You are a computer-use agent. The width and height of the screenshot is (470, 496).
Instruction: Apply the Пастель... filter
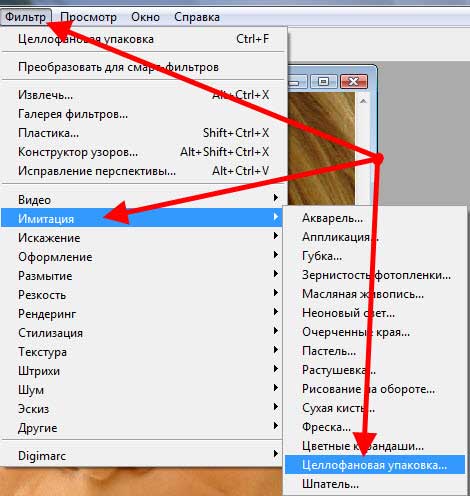click(x=375, y=351)
